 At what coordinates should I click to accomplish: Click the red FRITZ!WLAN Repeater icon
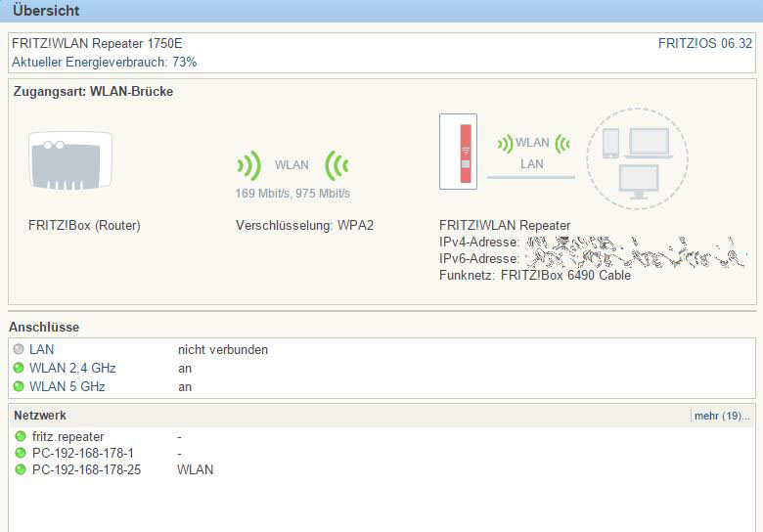(x=465, y=152)
